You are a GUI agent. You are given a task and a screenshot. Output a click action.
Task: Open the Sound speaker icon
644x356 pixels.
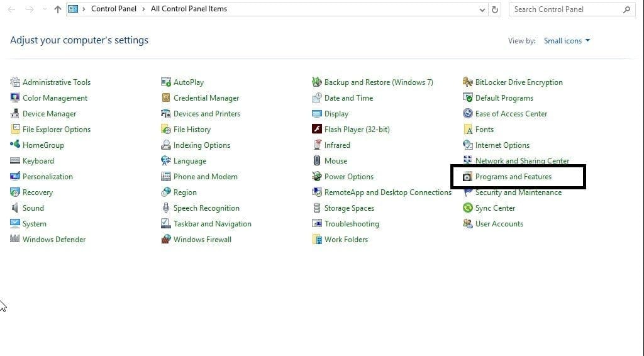[x=15, y=208]
